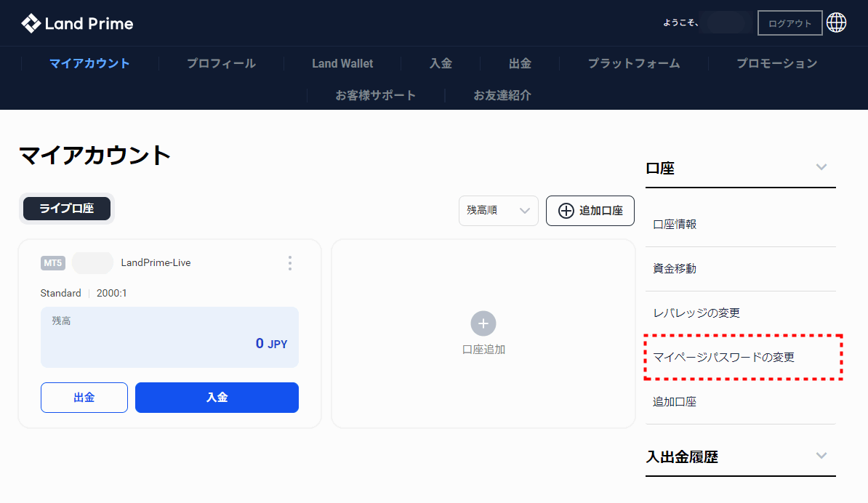
Task: Open the 残高順 sort dropdown
Action: click(498, 210)
